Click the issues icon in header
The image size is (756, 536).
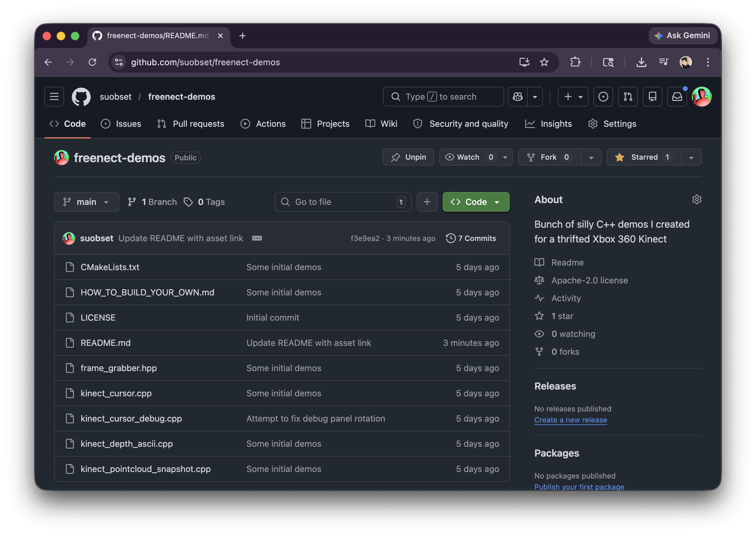pos(603,97)
